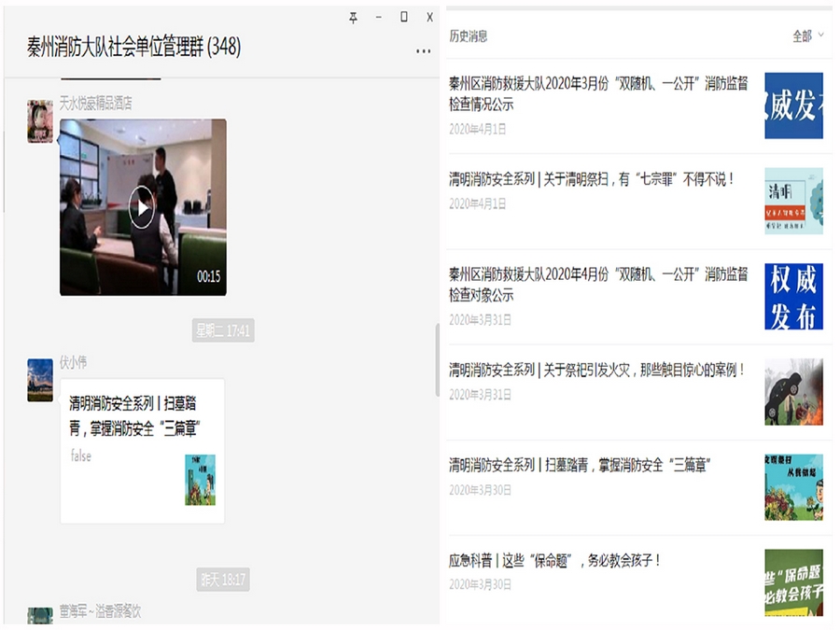The image size is (840, 630).
Task: Open the 七宗罪 清明祭扫 article
Action: (x=591, y=179)
